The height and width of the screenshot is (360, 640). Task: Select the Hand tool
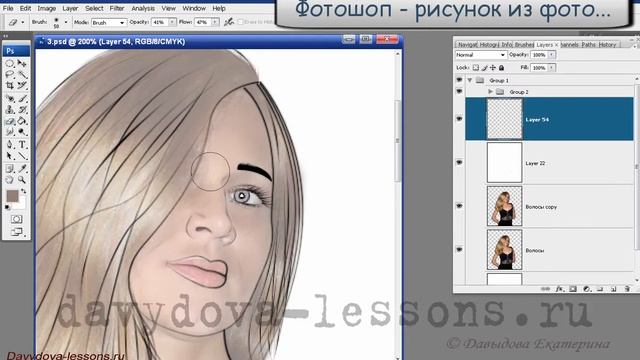click(10, 180)
